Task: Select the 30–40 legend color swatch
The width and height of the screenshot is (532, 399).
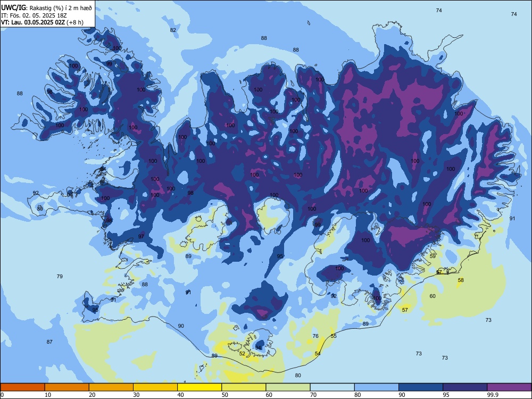Action: 155,387
